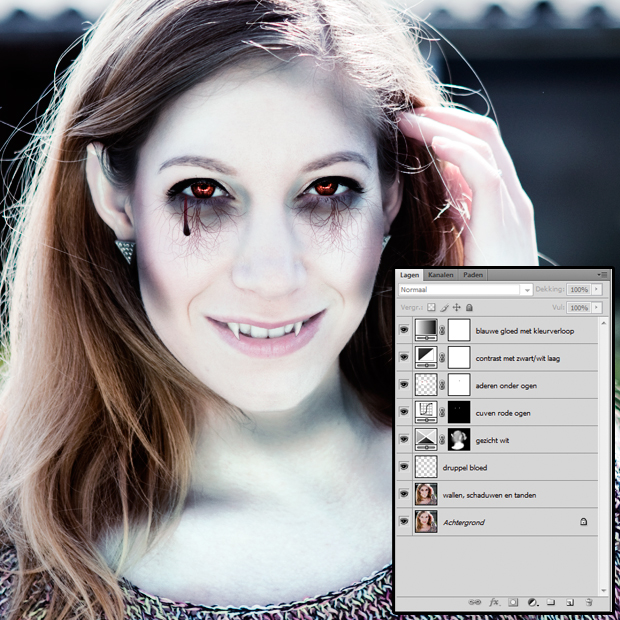The image size is (620, 620).
Task: Enable lock all icon in layers panel
Action: [x=469, y=307]
